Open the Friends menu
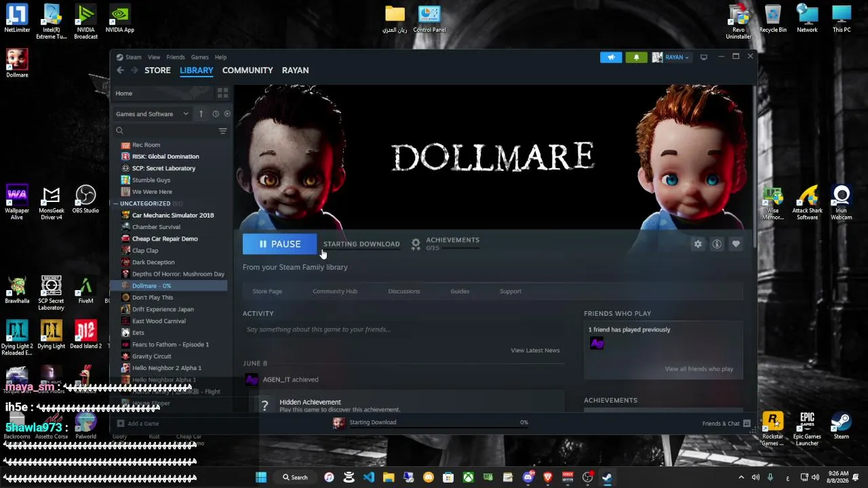 (176, 58)
